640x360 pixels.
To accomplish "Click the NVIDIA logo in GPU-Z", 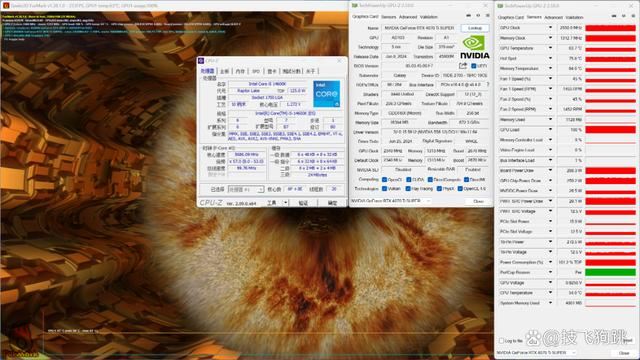I will click(474, 47).
